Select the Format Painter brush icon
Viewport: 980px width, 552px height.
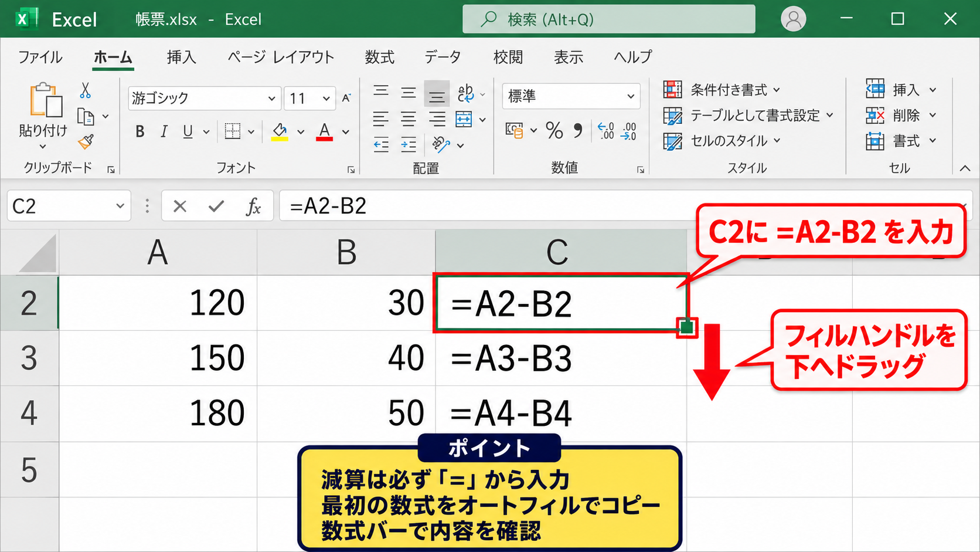86,141
